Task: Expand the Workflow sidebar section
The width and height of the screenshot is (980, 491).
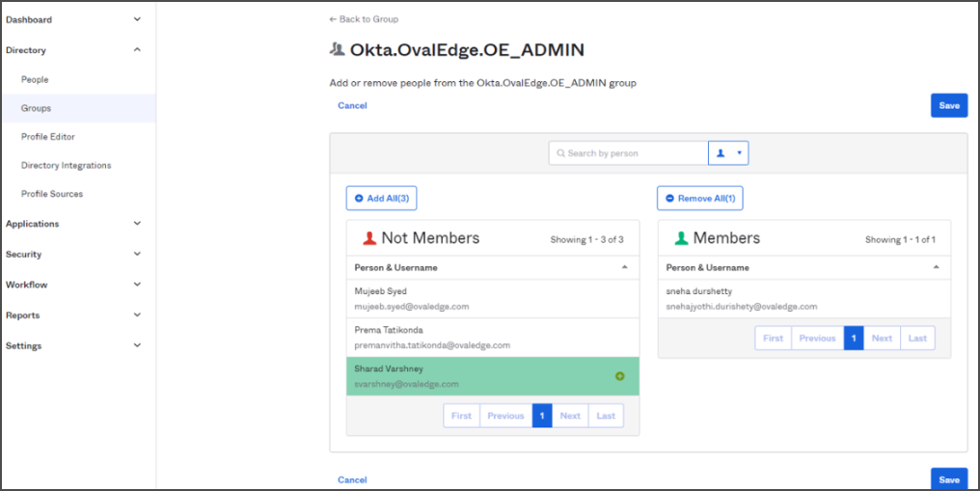Action: click(138, 285)
